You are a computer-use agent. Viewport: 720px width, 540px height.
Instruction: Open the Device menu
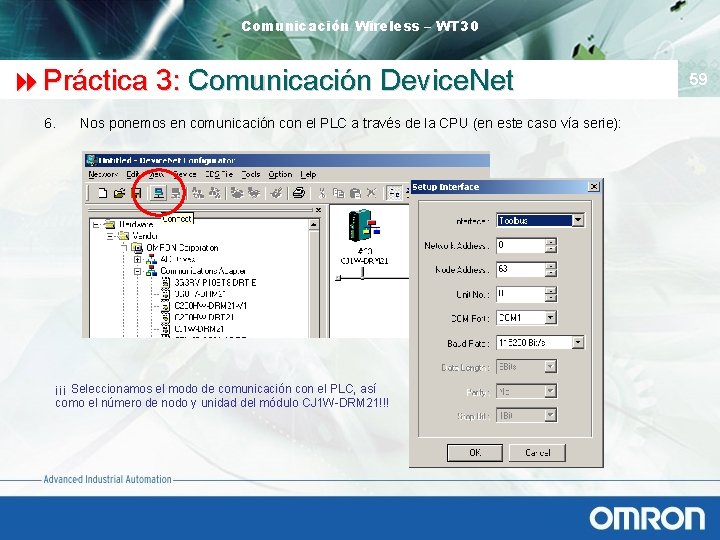click(x=185, y=174)
